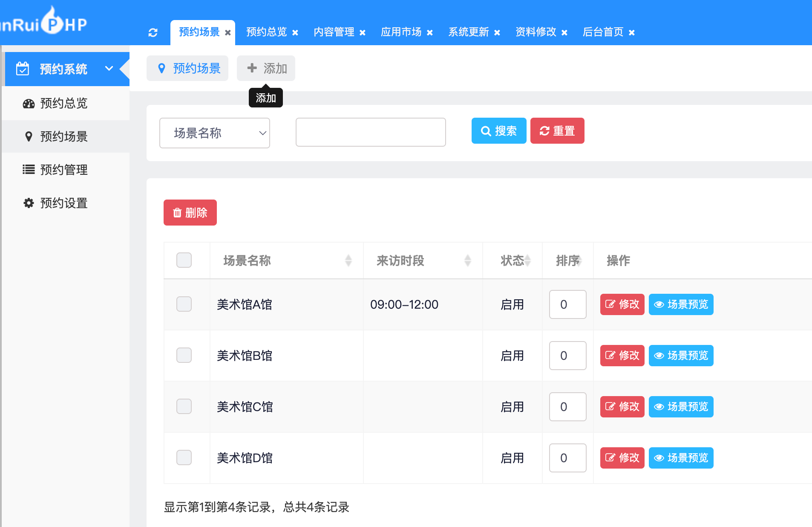The image size is (812, 527).
Task: Edit the 美术馆C馆 row with 修改
Action: click(622, 407)
